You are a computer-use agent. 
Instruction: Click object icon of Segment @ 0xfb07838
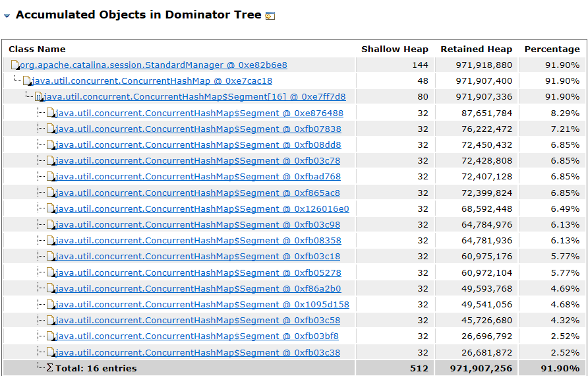[51, 129]
